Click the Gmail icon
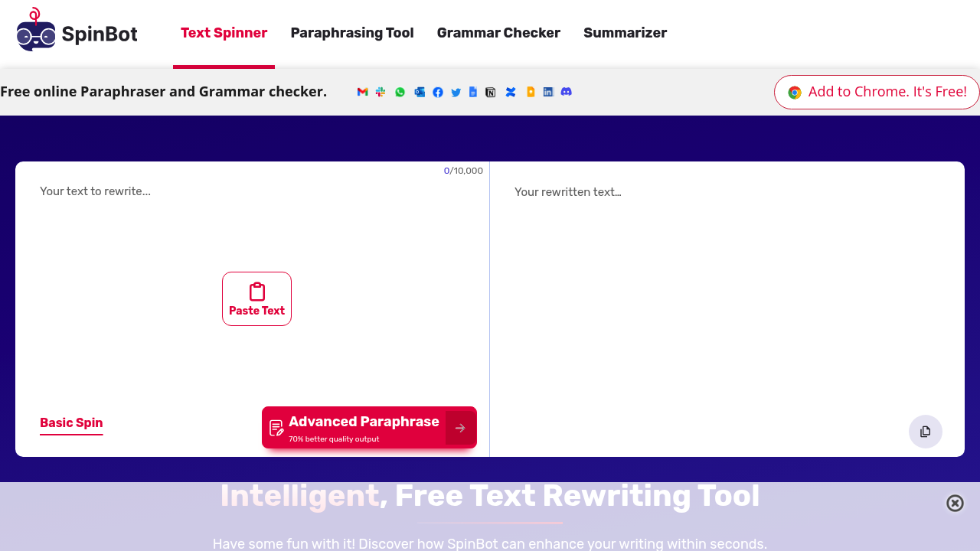 pyautogui.click(x=363, y=92)
